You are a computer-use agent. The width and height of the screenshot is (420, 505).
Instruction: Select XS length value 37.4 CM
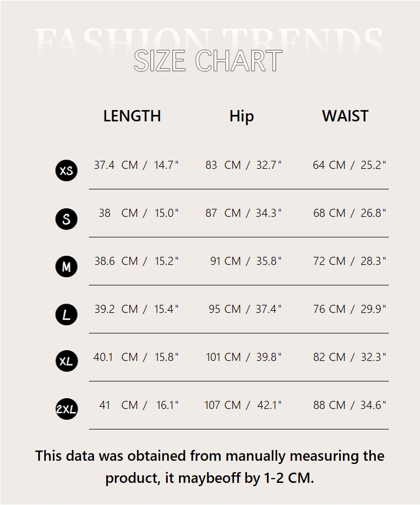[x=116, y=165]
